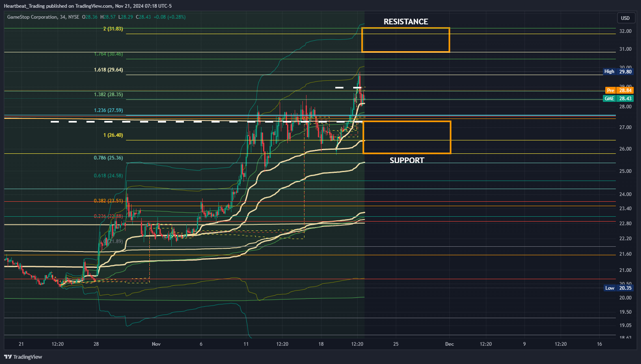Click the 25 date label on time axis

coord(396,344)
